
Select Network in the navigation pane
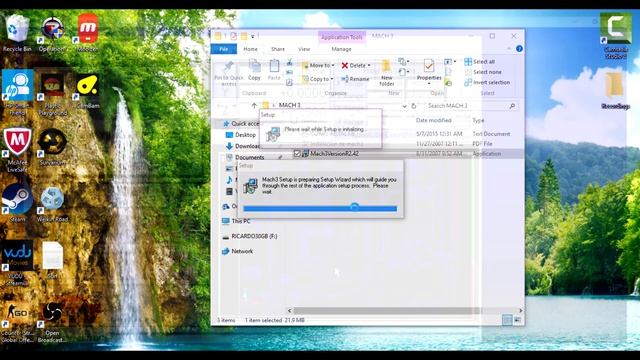238,251
